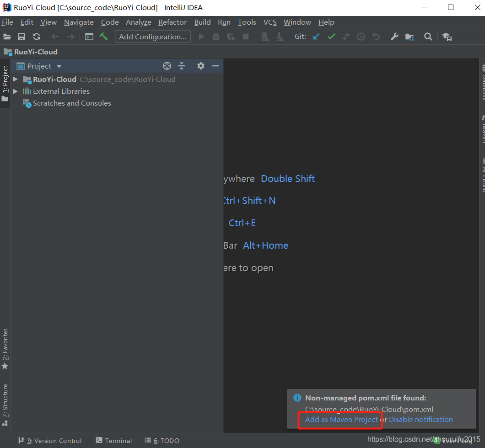Image resolution: width=485 pixels, height=448 pixels.
Task: Click the Git update project blue arrow
Action: tap(316, 37)
